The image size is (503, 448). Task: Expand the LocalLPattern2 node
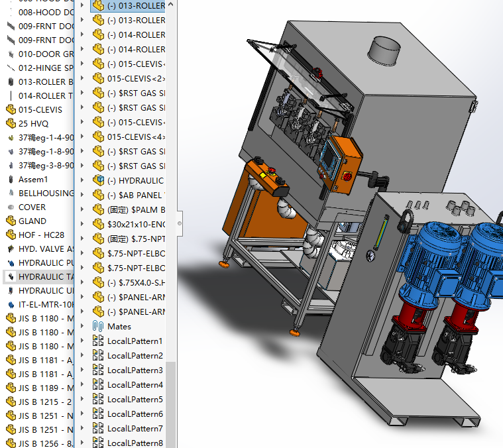pos(82,355)
